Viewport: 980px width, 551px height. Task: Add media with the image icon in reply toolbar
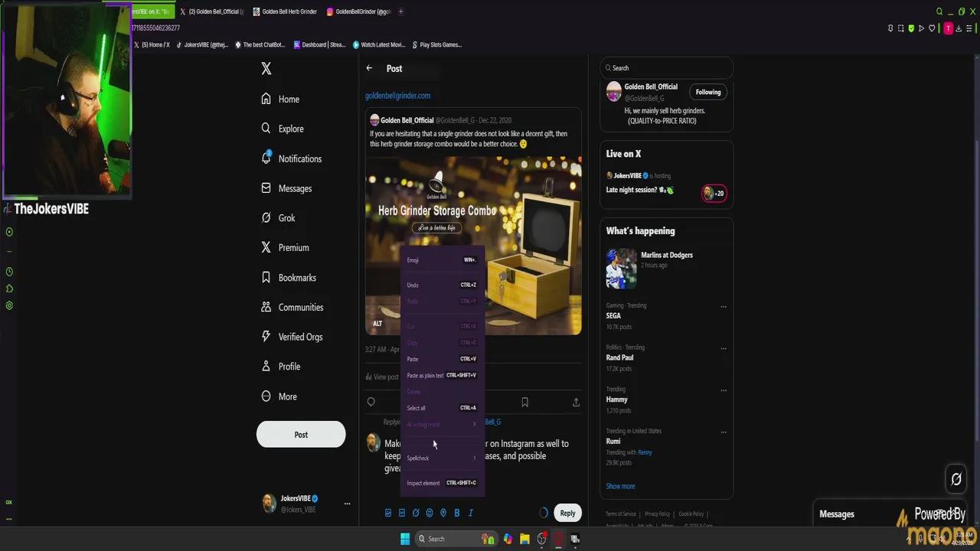[x=388, y=513]
